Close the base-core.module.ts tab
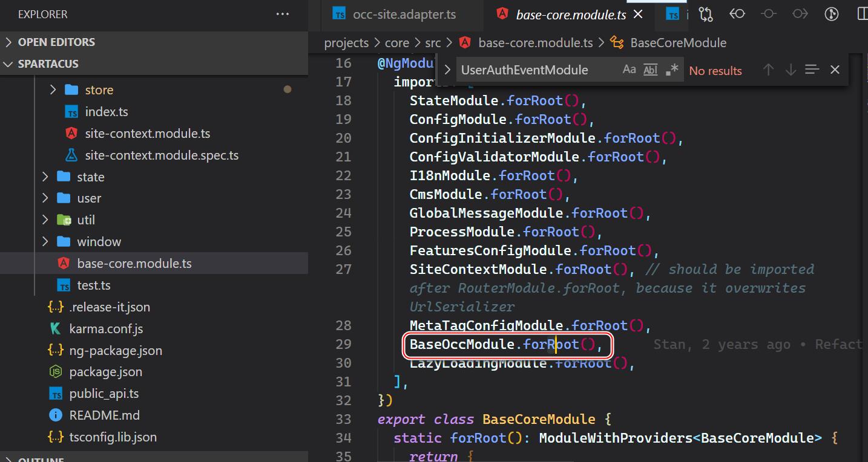Image resolution: width=868 pixels, height=462 pixels. (x=638, y=15)
